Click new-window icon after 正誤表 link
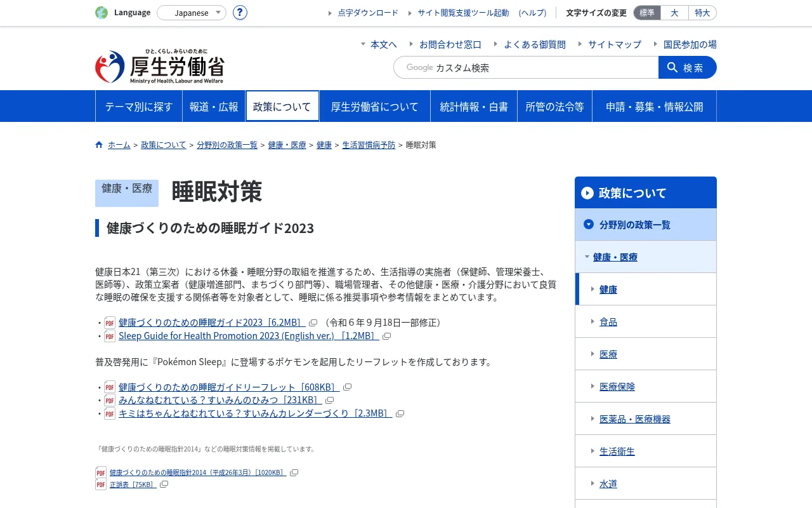This screenshot has width=812, height=508. [x=164, y=485]
